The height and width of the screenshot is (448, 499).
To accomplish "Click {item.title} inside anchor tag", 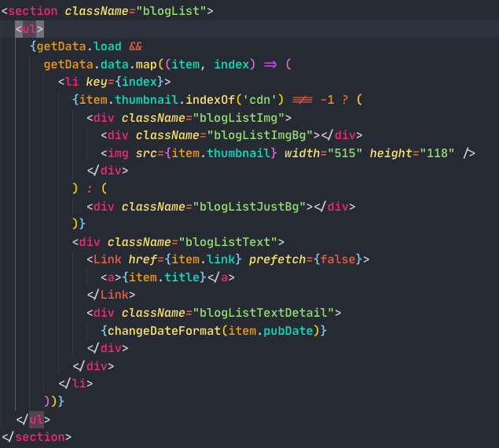I will click(x=164, y=277).
